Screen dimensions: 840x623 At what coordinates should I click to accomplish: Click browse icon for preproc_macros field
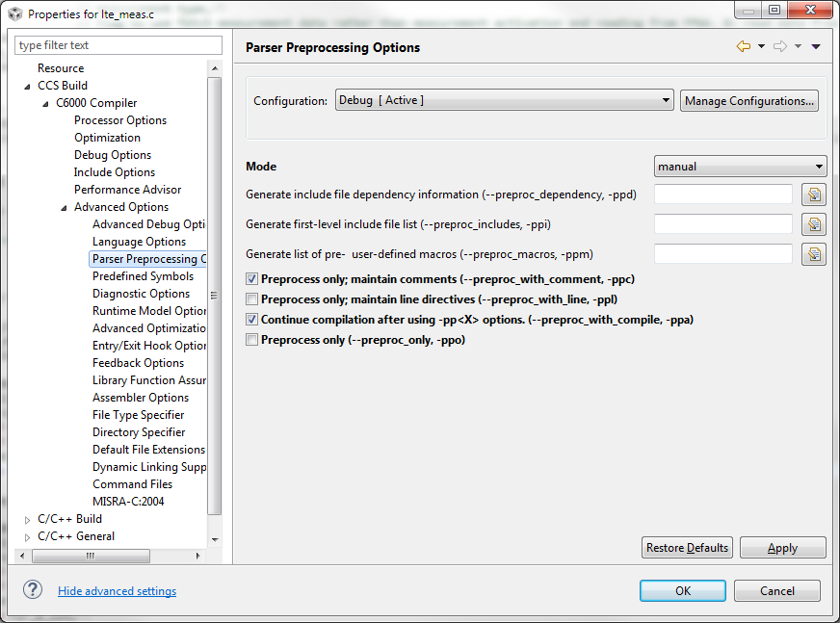[814, 254]
